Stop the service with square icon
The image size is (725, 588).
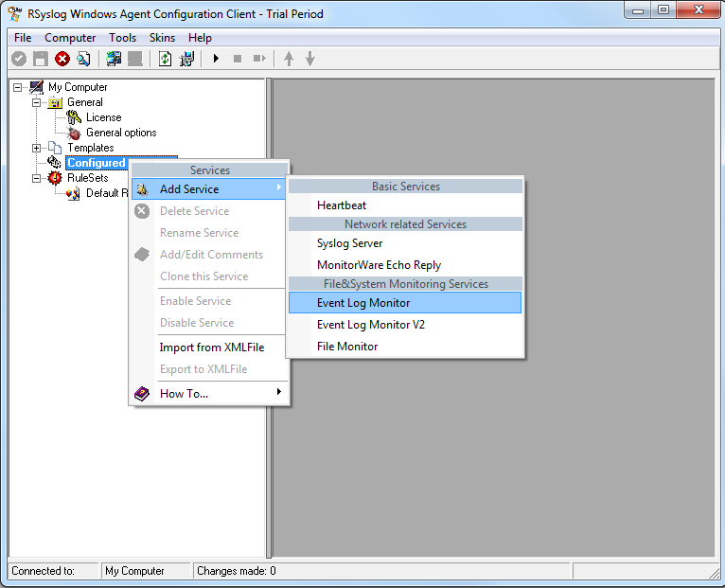(238, 59)
